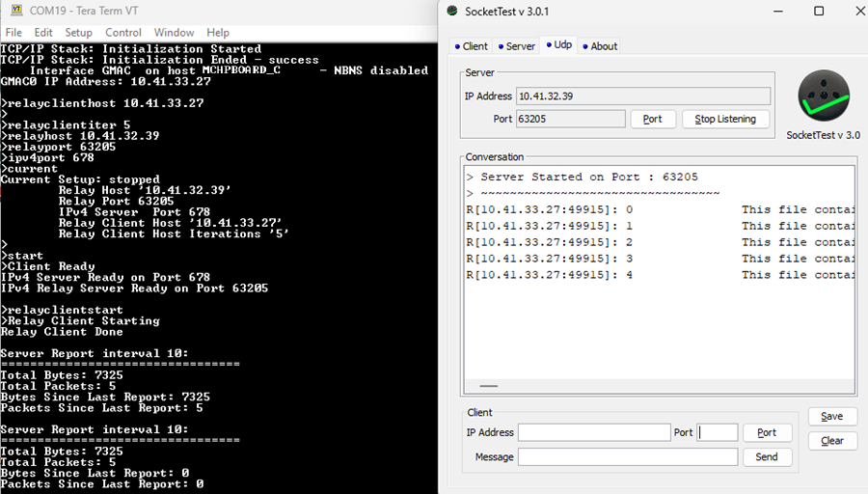Click the Tera Term VT title bar icon
The width and height of the screenshot is (868, 494).
click(x=16, y=10)
